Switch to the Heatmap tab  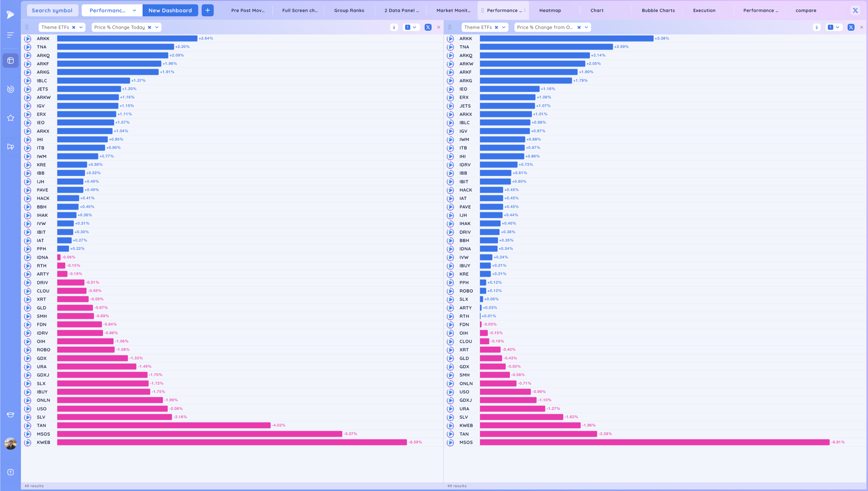[x=550, y=10]
